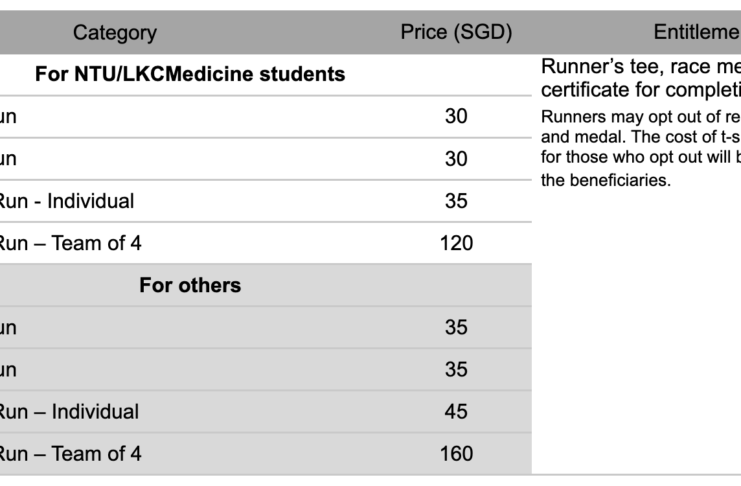Select the first 35 price under For others
Screen dimensions: 741x486
coord(456,327)
